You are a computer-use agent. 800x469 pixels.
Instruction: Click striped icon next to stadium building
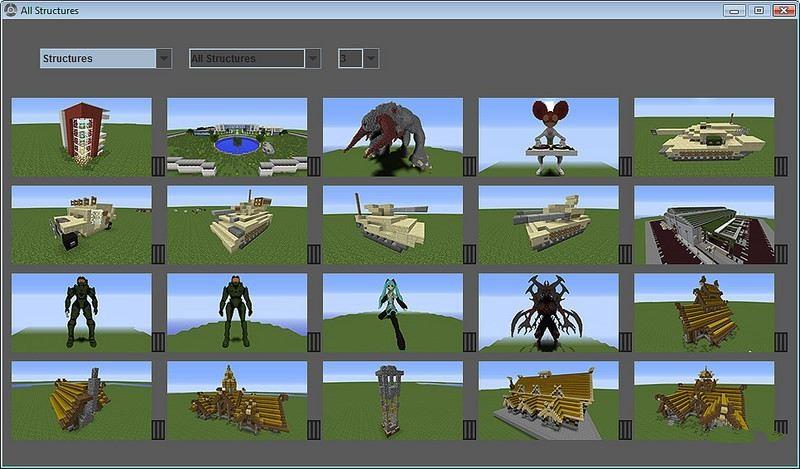click(x=781, y=254)
